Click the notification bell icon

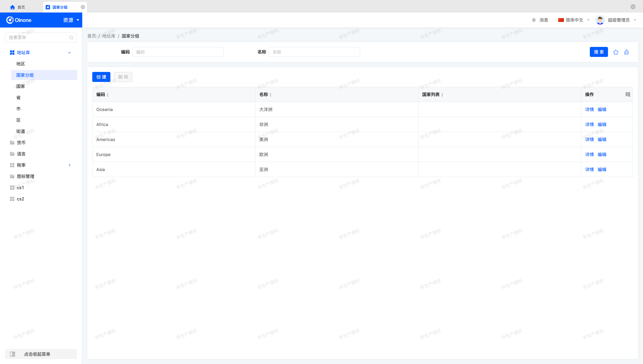tap(534, 20)
